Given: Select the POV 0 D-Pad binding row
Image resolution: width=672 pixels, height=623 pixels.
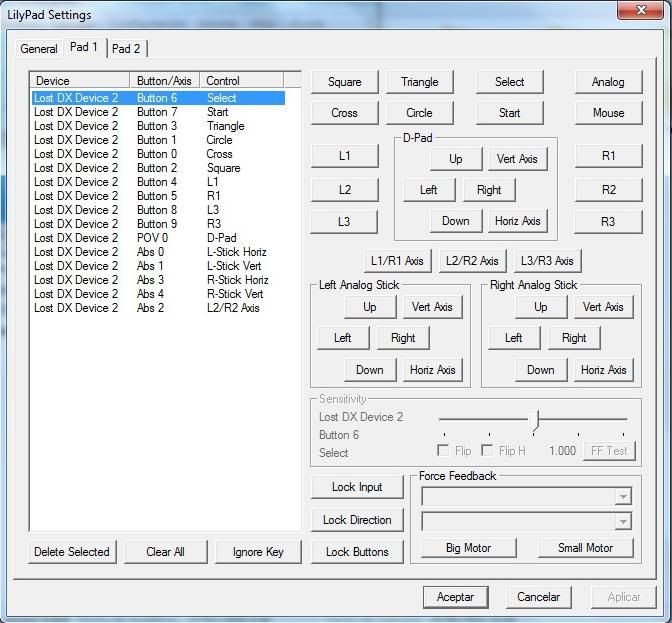Looking at the screenshot, I should pos(159,238).
